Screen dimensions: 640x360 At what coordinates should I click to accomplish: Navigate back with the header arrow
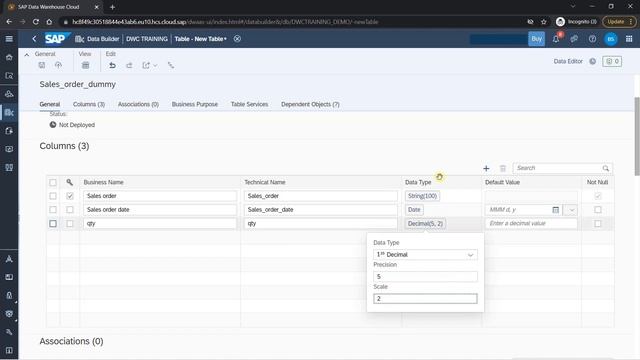34,39
